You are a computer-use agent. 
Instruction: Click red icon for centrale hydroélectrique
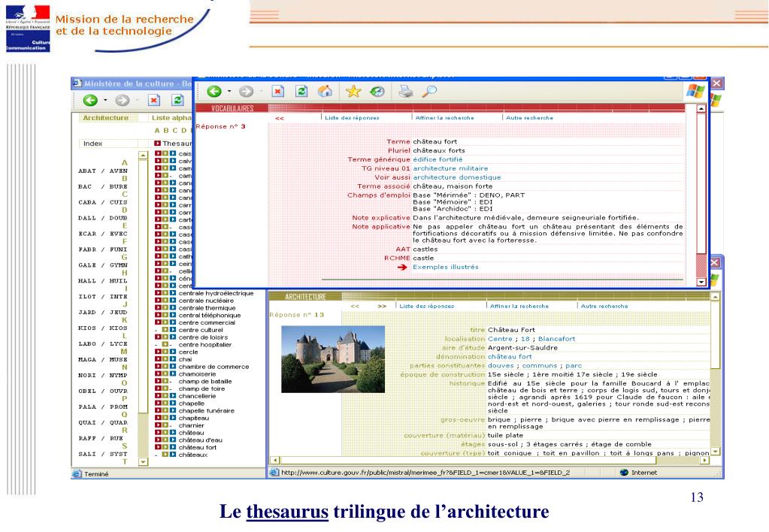158,293
